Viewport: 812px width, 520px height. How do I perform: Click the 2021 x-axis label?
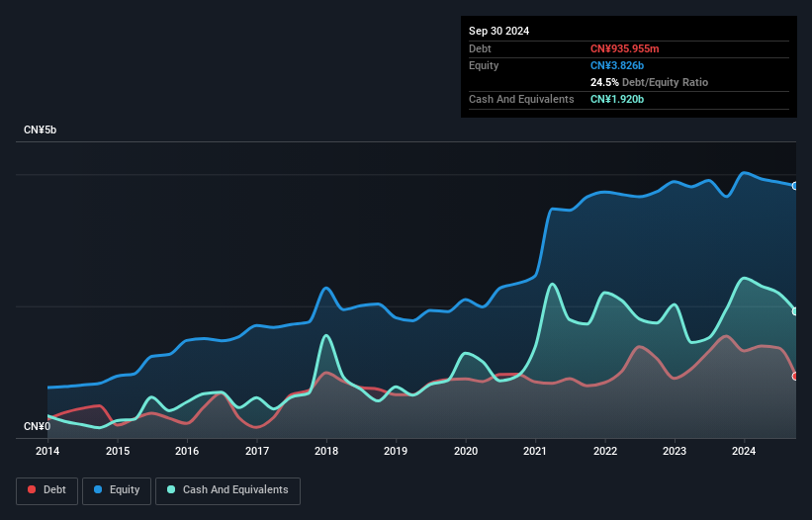[x=535, y=451]
